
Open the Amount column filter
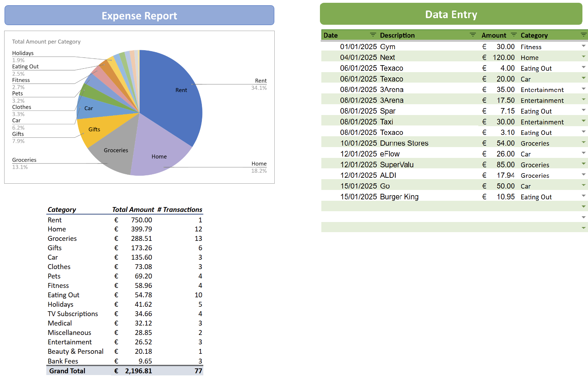(x=513, y=35)
